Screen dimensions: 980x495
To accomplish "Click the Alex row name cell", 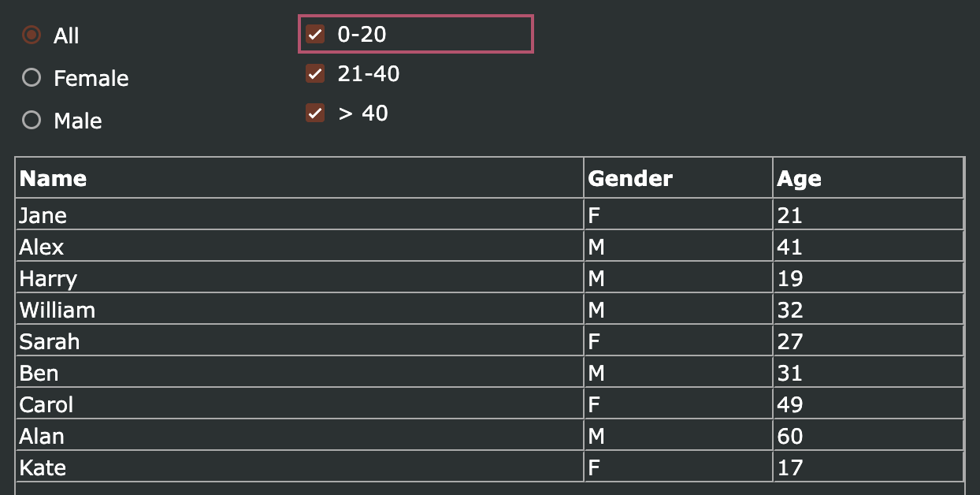I will [x=299, y=246].
